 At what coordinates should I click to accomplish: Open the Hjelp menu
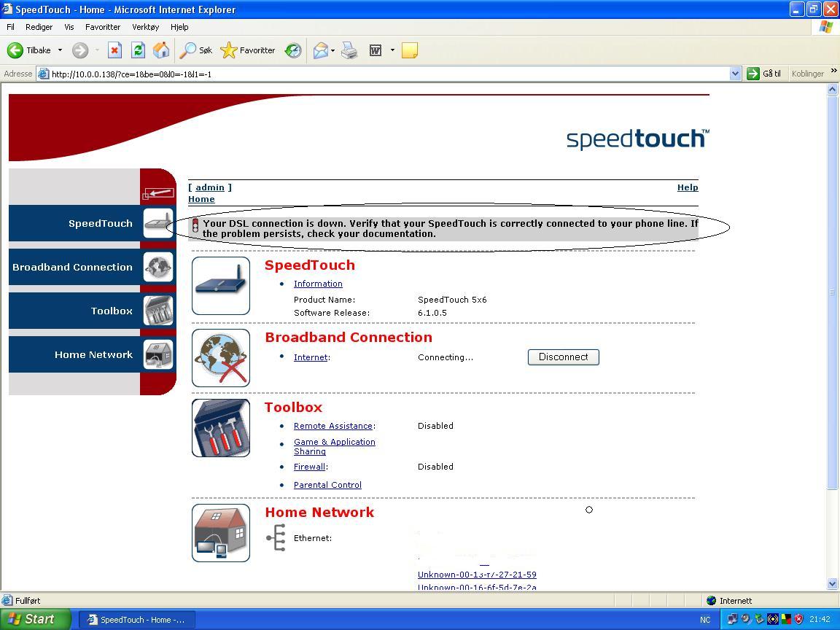pos(179,27)
